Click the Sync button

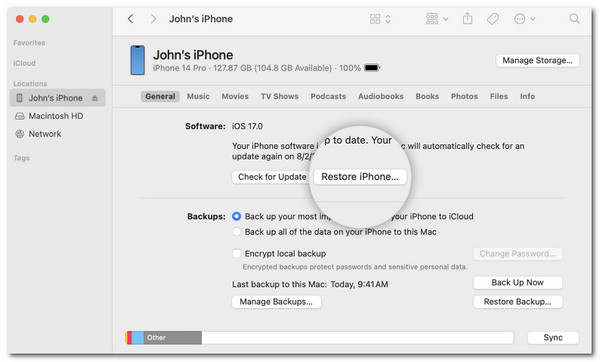pos(553,338)
